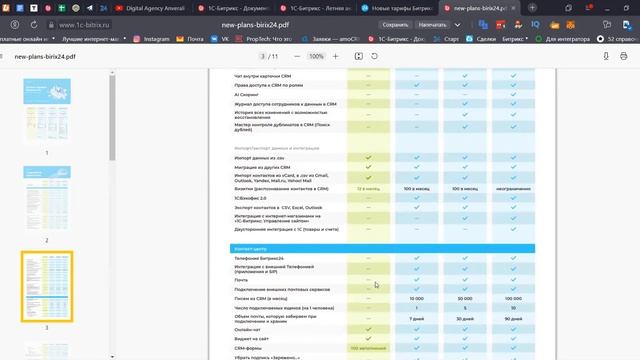Image resolution: width=640 pixels, height=360 pixels.
Task: Open the Для интегратора bookmark
Action: (x=562, y=39)
